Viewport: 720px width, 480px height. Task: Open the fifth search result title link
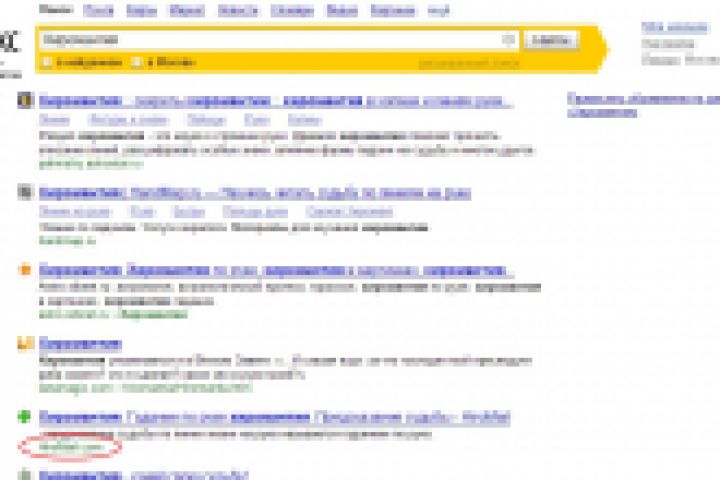(x=275, y=418)
